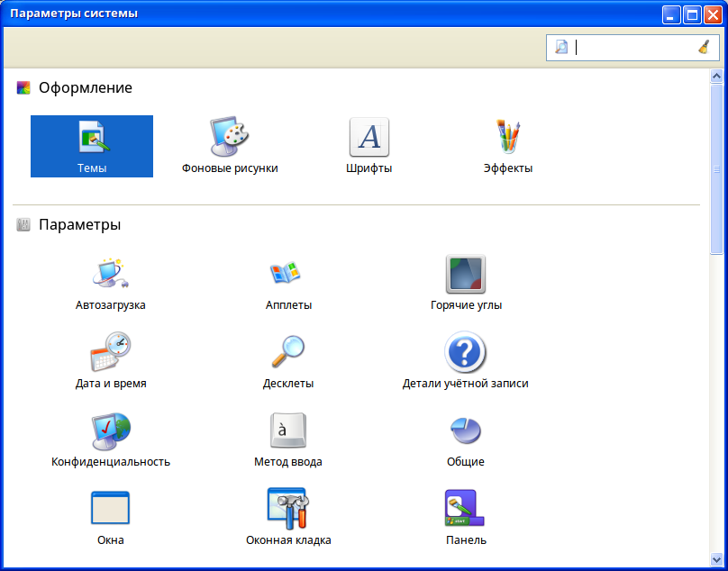Click the Оформление section heading text
The width and height of the screenshot is (728, 571).
point(86,87)
